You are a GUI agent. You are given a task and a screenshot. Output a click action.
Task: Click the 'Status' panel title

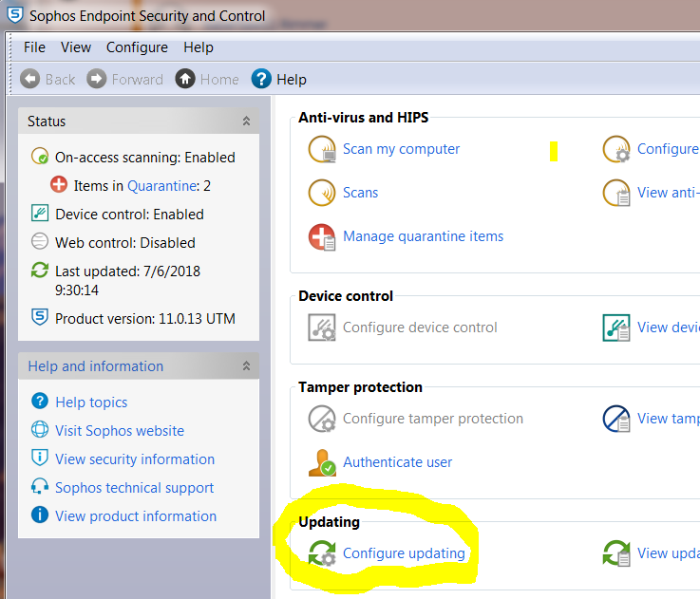pyautogui.click(x=47, y=122)
